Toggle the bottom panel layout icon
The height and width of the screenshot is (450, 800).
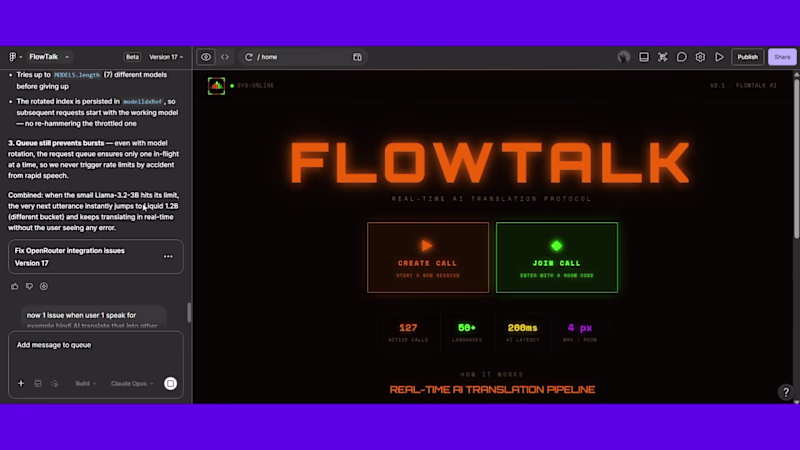pyautogui.click(x=644, y=57)
